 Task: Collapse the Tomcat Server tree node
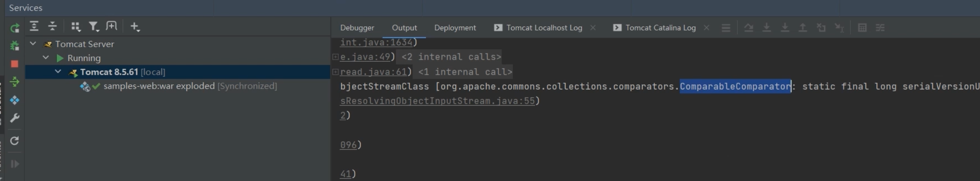coord(33,44)
